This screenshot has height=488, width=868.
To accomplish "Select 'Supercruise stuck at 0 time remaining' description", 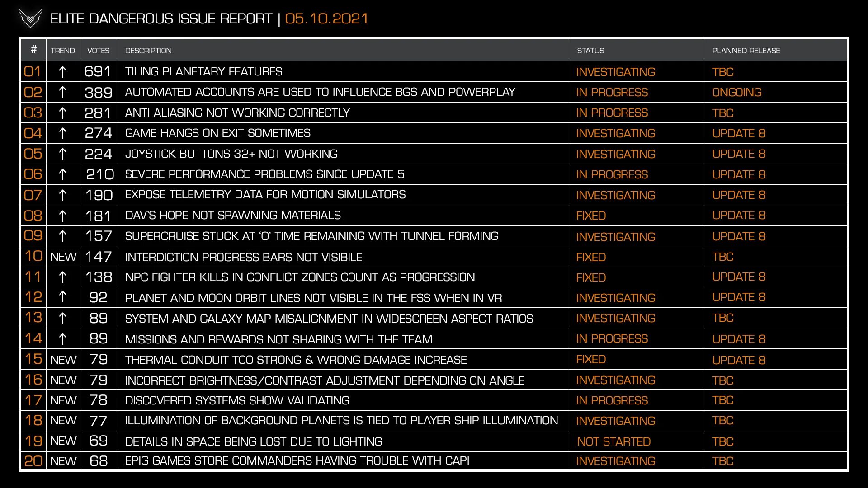I will click(311, 236).
